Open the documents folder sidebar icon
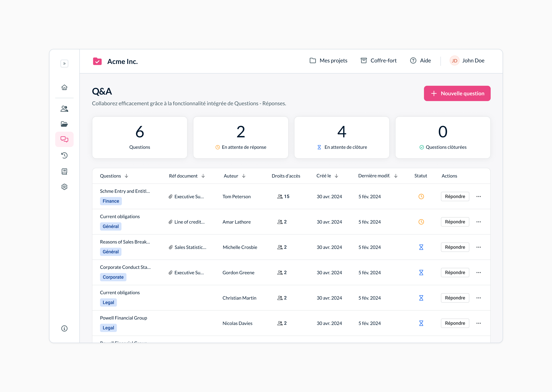The width and height of the screenshot is (552, 392). click(64, 124)
